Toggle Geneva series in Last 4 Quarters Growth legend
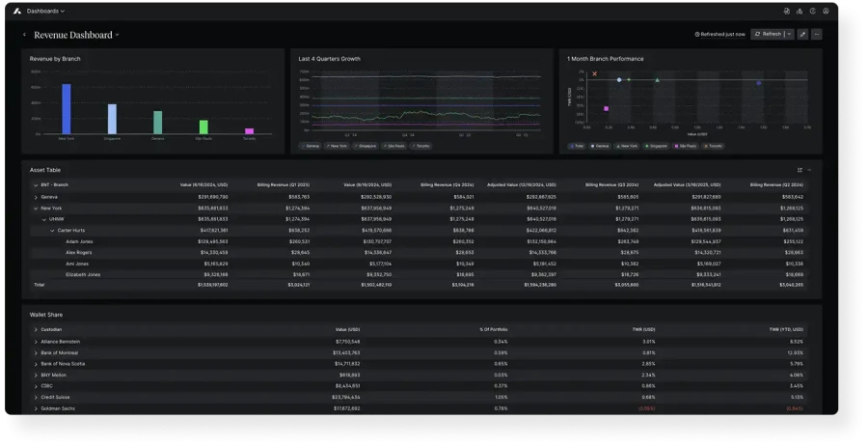The height and width of the screenshot is (447, 868). pos(311,146)
